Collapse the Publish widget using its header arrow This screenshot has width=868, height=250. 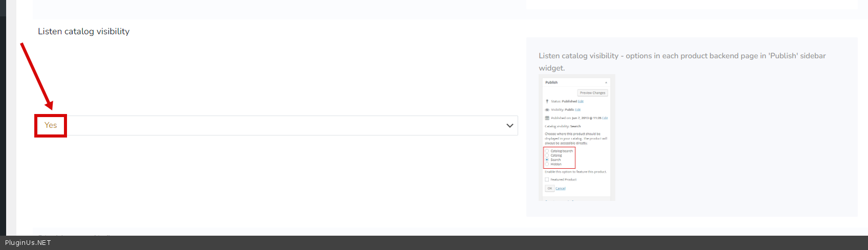[x=606, y=82]
